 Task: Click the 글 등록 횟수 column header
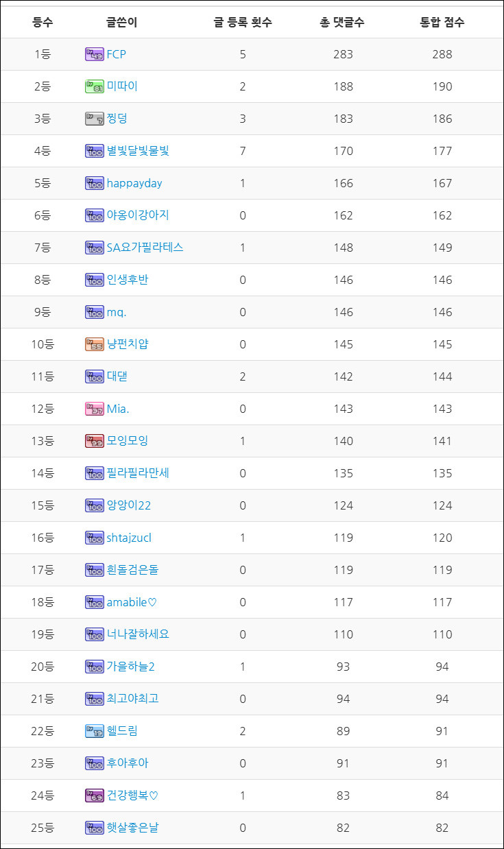coord(243,22)
